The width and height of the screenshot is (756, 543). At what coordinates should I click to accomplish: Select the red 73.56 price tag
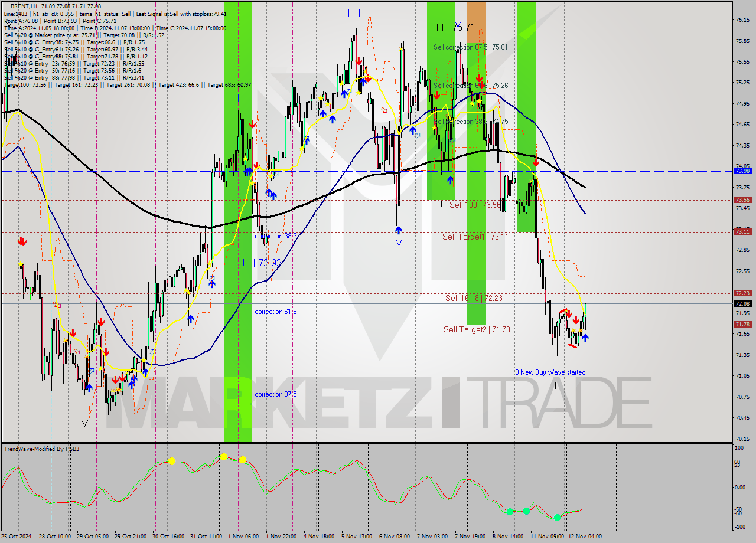pos(742,200)
